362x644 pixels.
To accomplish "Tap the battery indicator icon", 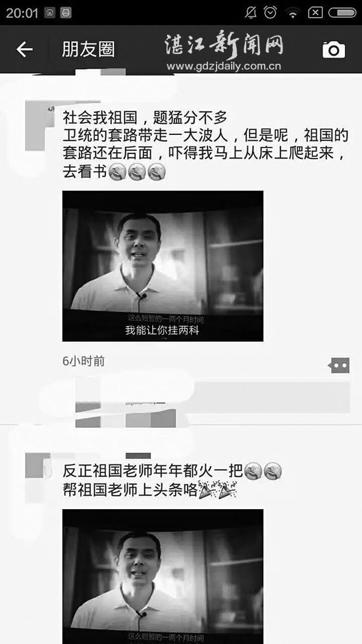I will pos(342,13).
